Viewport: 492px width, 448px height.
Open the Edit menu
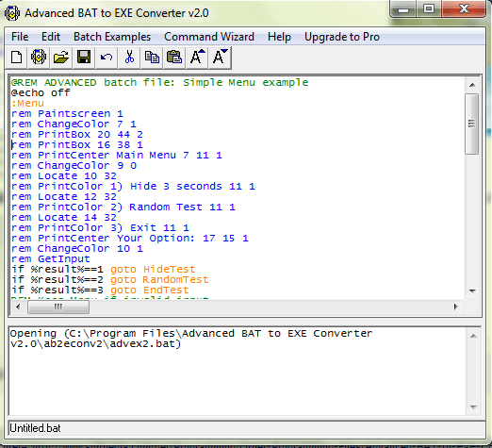[x=51, y=37]
